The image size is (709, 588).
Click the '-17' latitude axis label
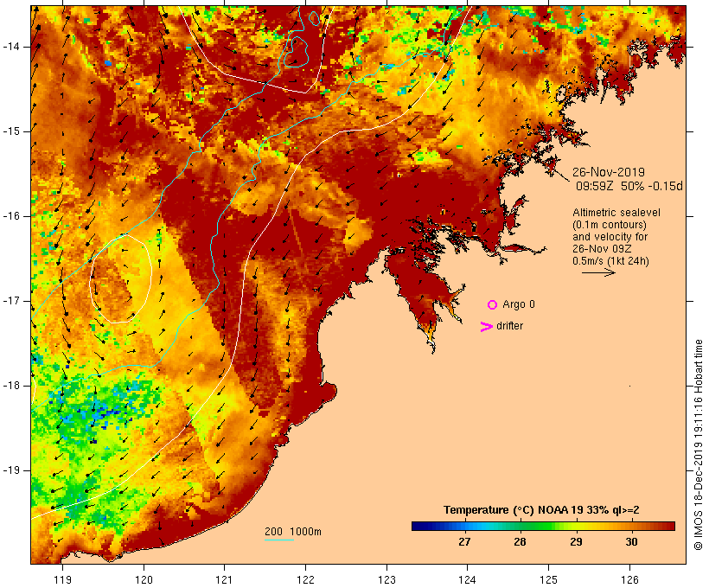[10, 301]
